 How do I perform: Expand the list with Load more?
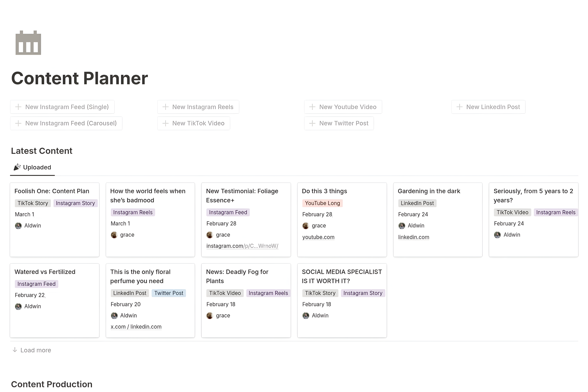(36, 350)
